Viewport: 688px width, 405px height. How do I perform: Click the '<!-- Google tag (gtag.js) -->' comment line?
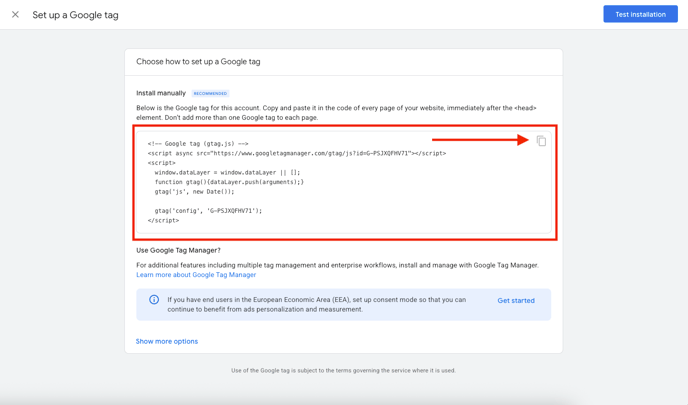198,143
